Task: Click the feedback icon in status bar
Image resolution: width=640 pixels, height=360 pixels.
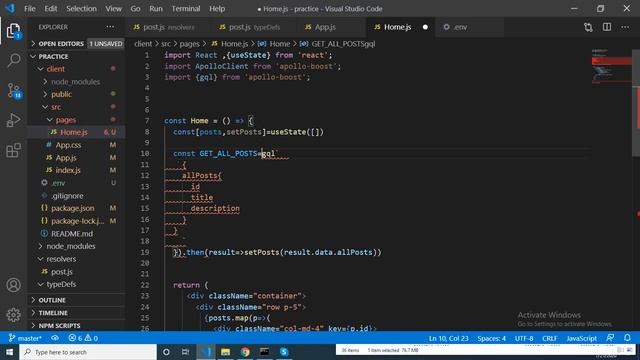Action: pos(610,338)
